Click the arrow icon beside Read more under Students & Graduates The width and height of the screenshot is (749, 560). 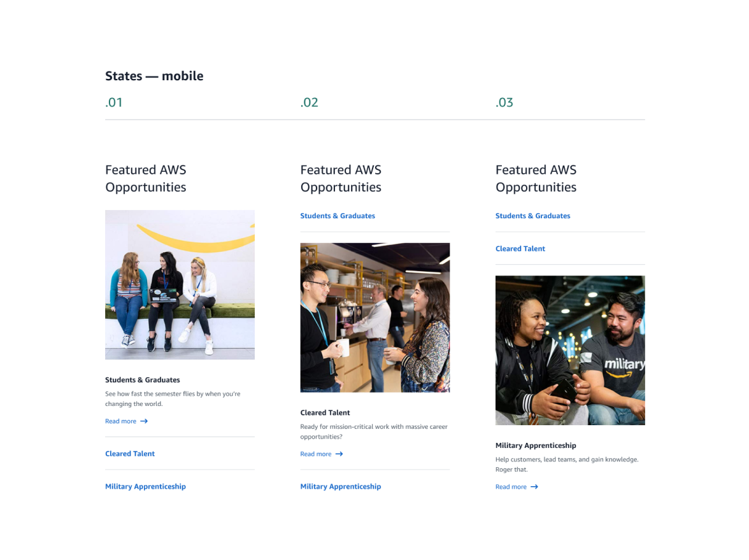click(144, 421)
